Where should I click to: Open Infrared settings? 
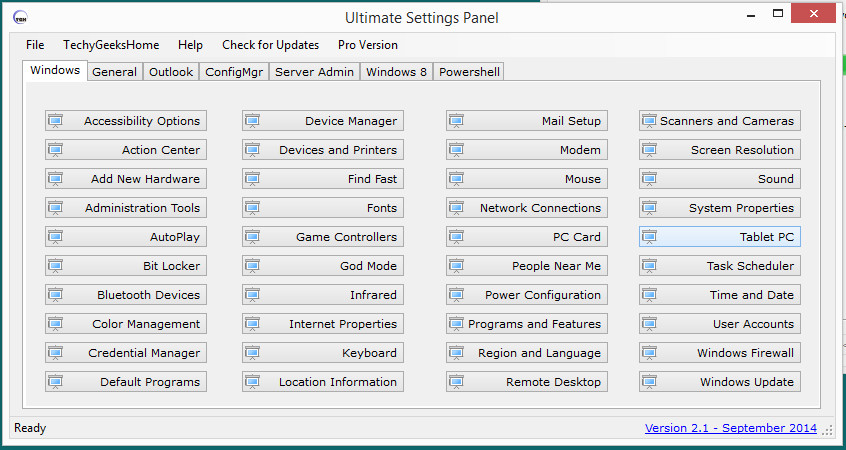(323, 295)
